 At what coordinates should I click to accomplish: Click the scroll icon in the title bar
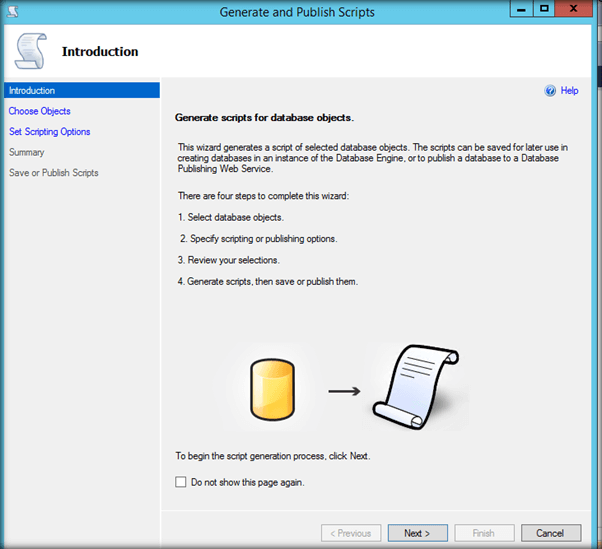click(x=13, y=11)
